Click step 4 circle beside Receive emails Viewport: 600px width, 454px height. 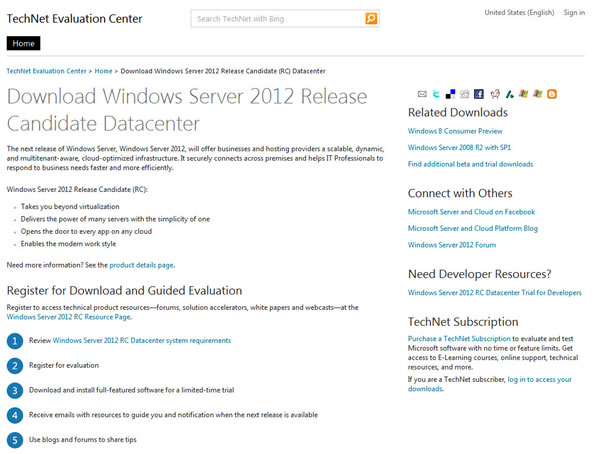15,415
